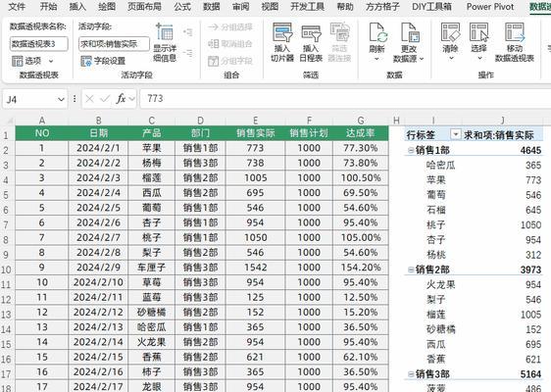Click collapse field icon in Active Field
Screen dimensions: 551x392
point(188,53)
